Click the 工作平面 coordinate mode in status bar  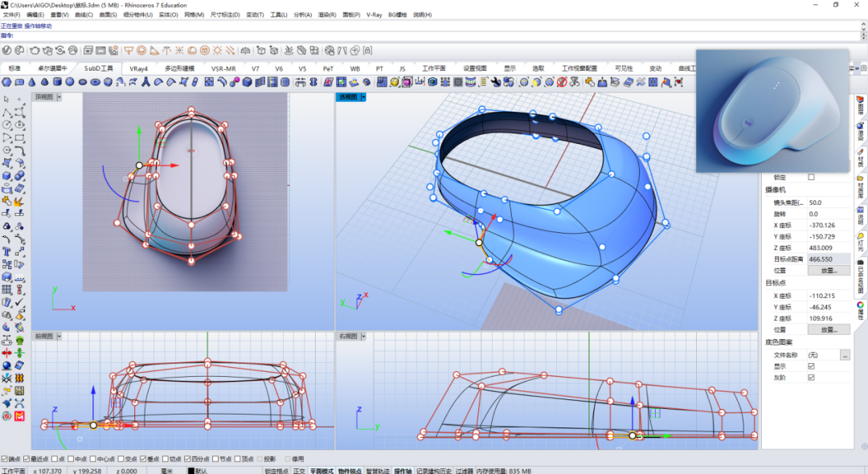[x=14, y=471]
